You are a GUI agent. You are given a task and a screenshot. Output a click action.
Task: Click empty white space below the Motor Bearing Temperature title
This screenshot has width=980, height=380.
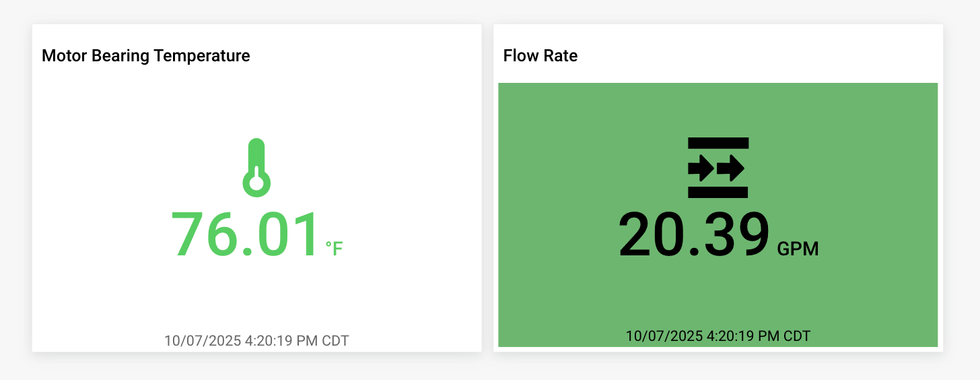(135, 108)
